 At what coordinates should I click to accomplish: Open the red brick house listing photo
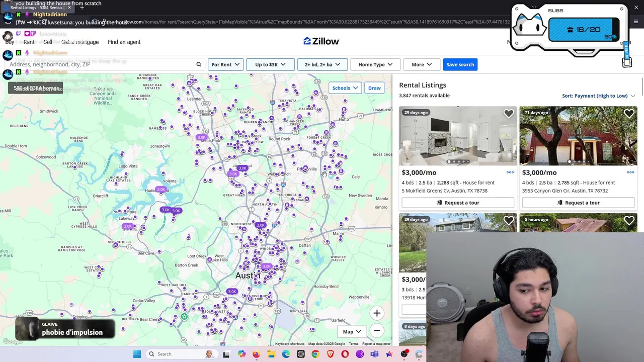(x=578, y=136)
